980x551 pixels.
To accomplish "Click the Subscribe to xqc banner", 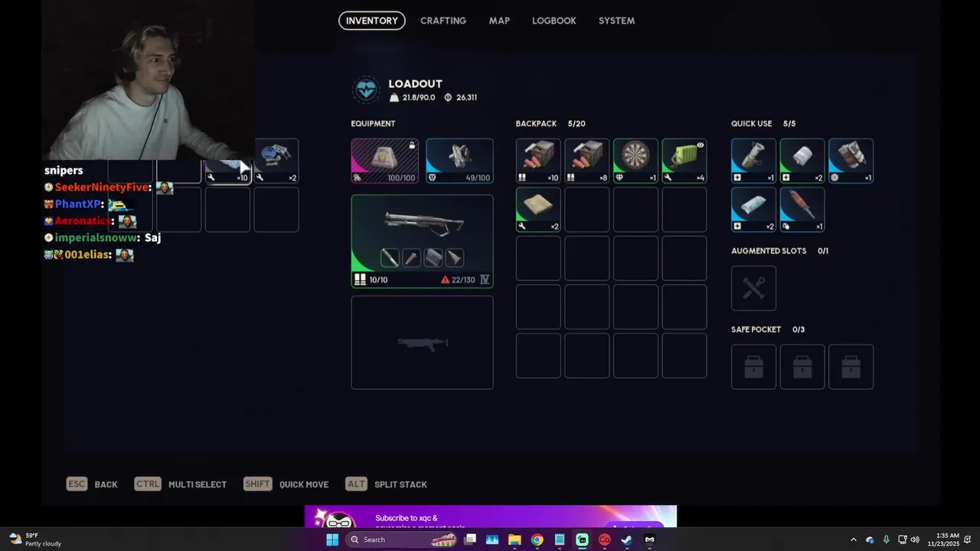I will 491,517.
